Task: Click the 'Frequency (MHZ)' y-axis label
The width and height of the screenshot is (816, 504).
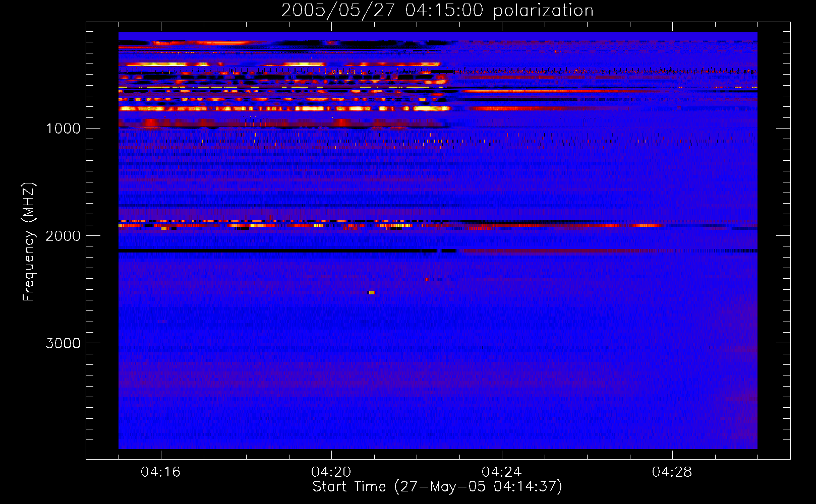Action: coord(29,242)
